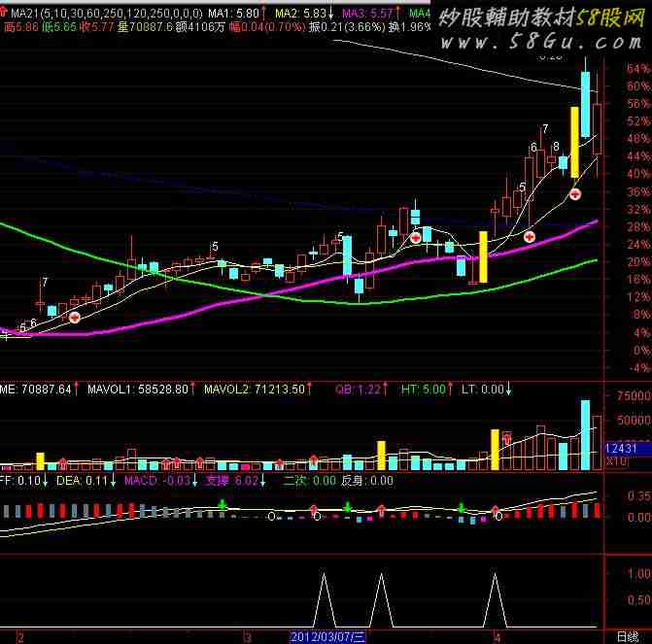Click the 额4106万 turnover amount text
The height and width of the screenshot is (644, 652).
point(200,27)
